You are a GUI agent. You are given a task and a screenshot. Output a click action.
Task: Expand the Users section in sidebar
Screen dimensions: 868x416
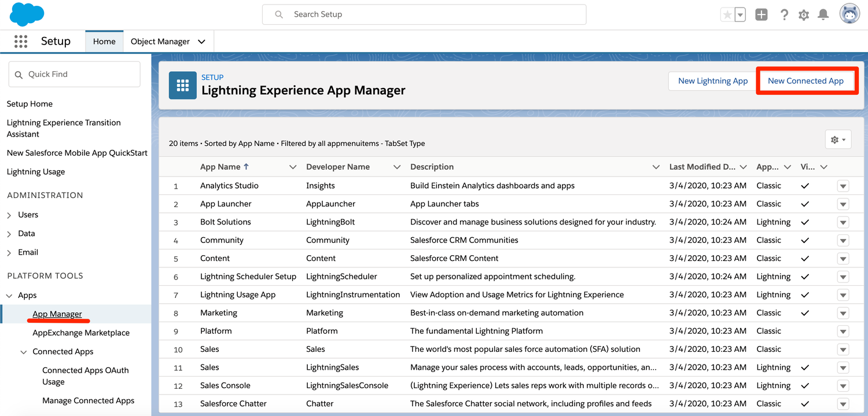point(9,215)
